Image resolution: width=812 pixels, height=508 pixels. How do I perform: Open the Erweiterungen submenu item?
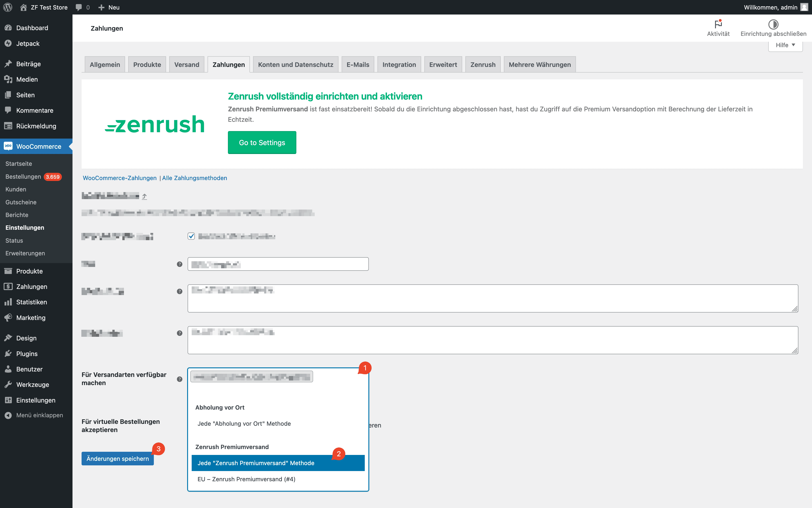click(25, 253)
